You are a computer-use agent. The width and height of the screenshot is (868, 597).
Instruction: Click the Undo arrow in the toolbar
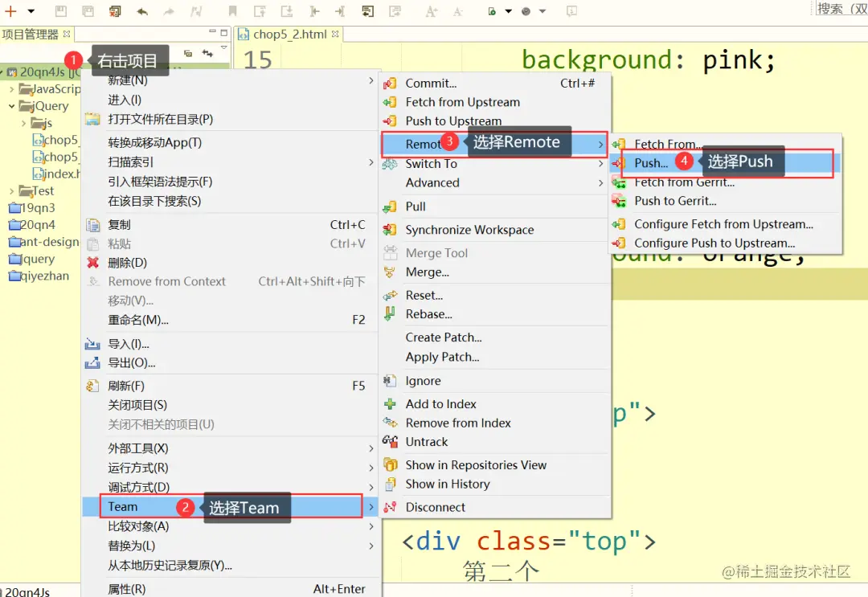coord(142,11)
